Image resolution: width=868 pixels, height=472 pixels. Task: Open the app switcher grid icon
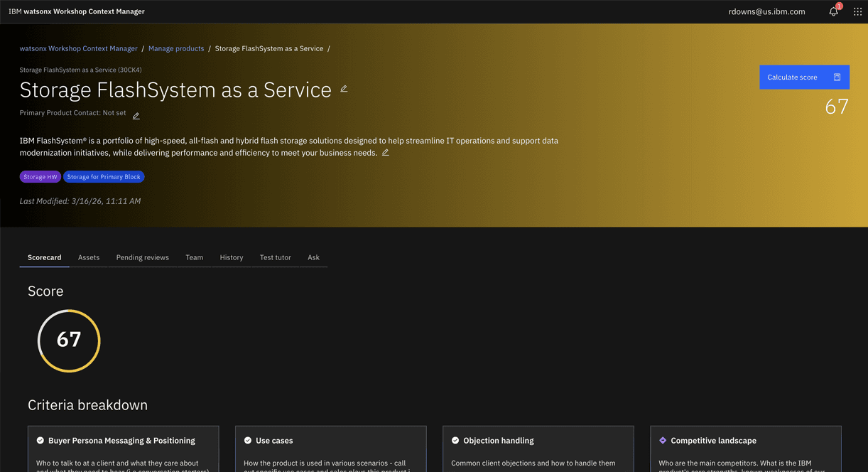coord(857,11)
